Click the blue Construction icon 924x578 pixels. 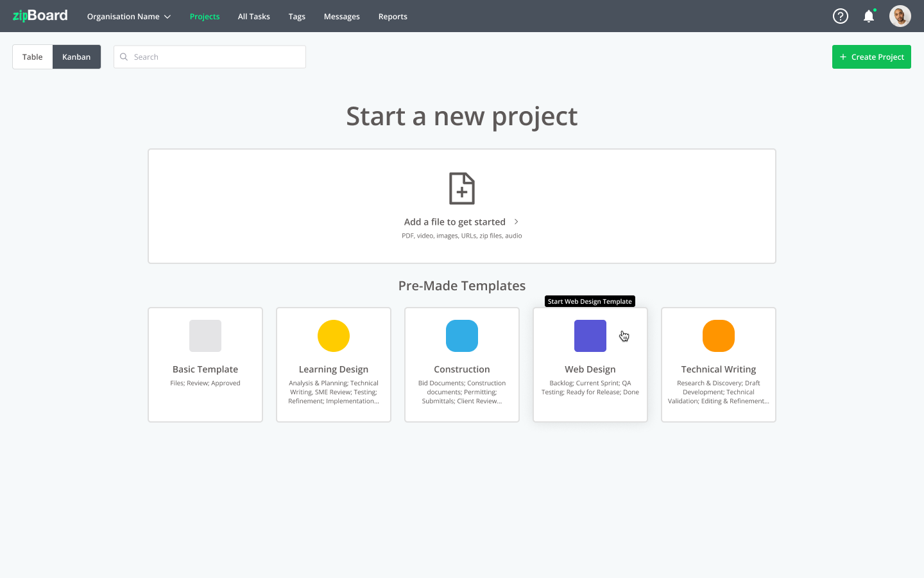click(x=462, y=336)
